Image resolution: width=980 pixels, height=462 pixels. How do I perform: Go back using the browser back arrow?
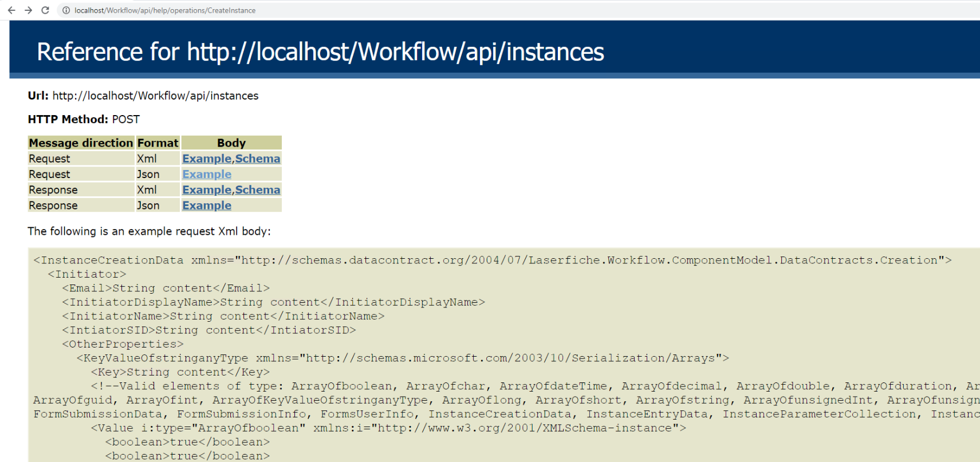[x=11, y=10]
